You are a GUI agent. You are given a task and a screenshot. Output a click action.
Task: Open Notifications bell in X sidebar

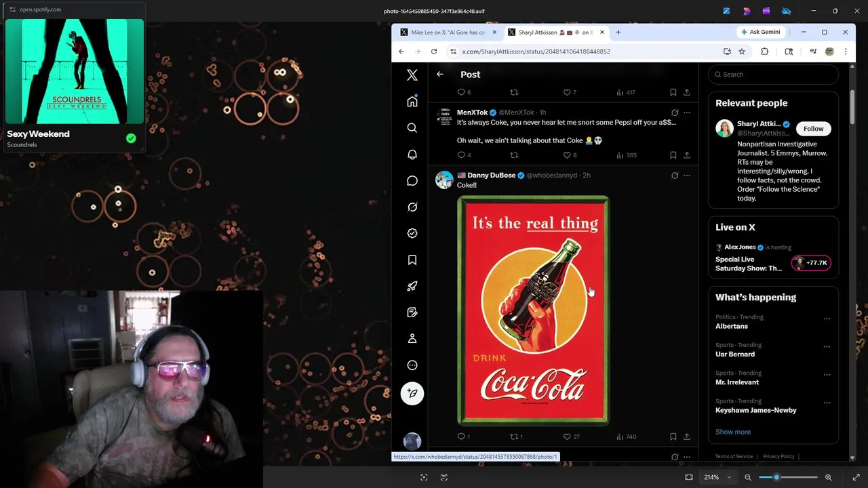tap(412, 155)
